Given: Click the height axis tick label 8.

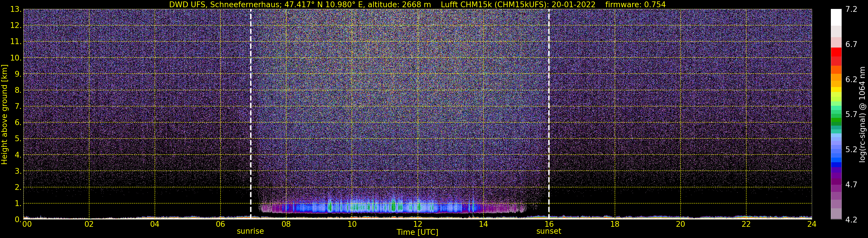Looking at the screenshot, I should point(18,90).
